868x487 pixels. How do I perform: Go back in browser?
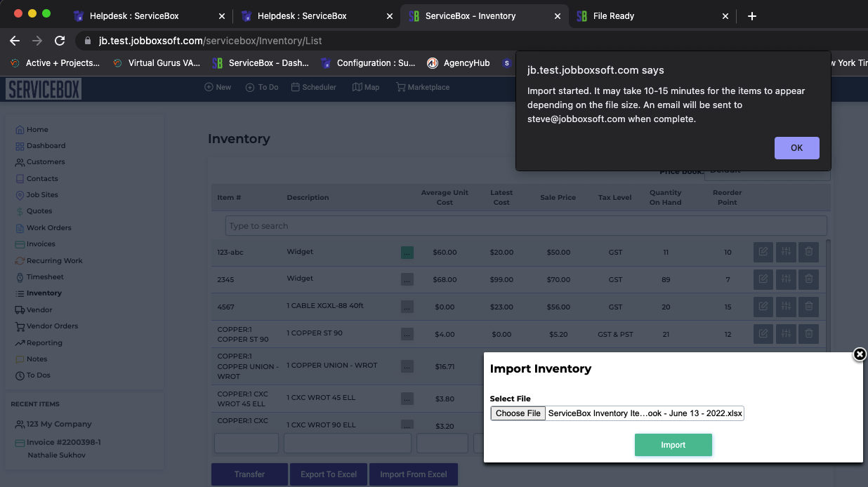point(14,41)
